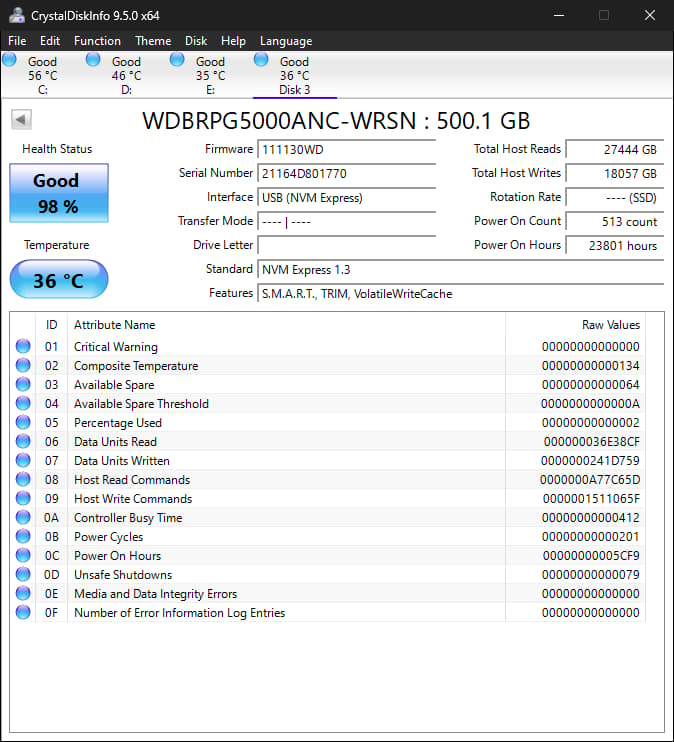Click the Features field with TRIM
This screenshot has width=674, height=742.
461,293
